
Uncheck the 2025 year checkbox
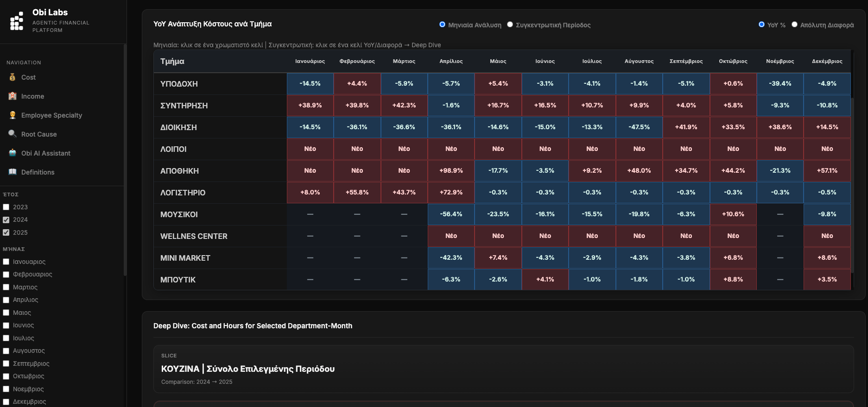(x=6, y=232)
